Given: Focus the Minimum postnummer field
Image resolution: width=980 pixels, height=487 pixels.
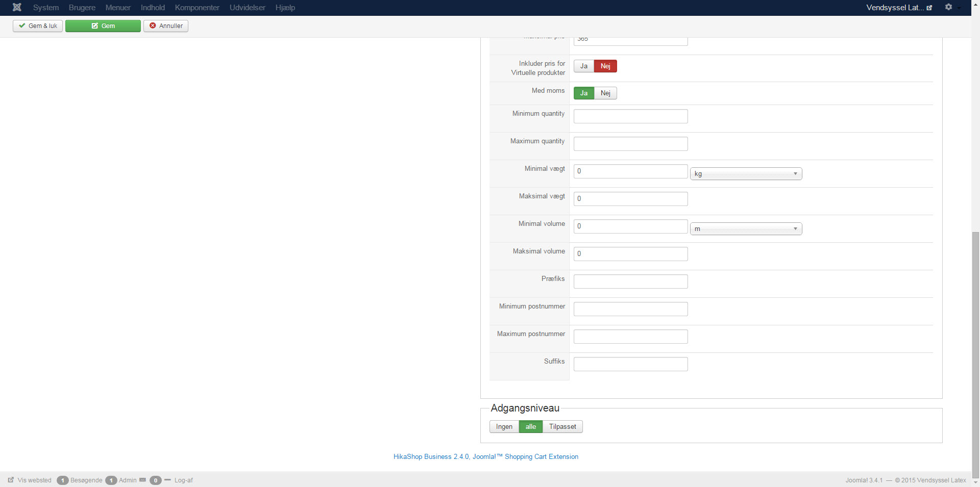Looking at the screenshot, I should pos(631,309).
